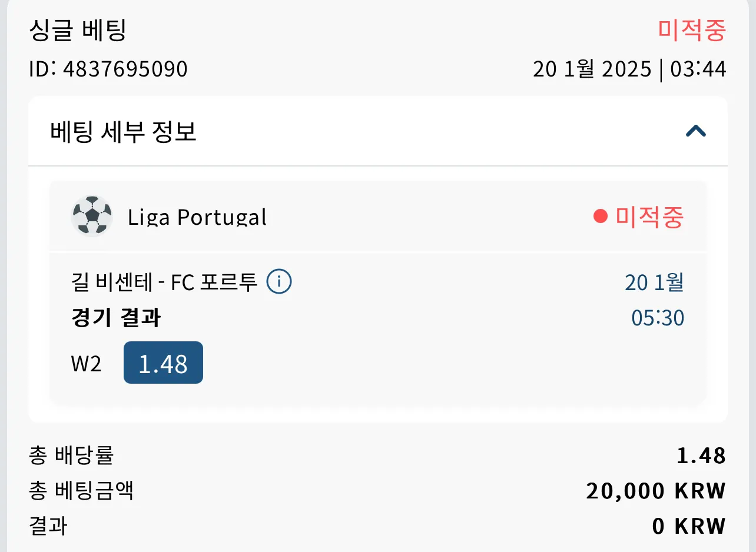Click the 0 KRW result amount

tap(689, 526)
